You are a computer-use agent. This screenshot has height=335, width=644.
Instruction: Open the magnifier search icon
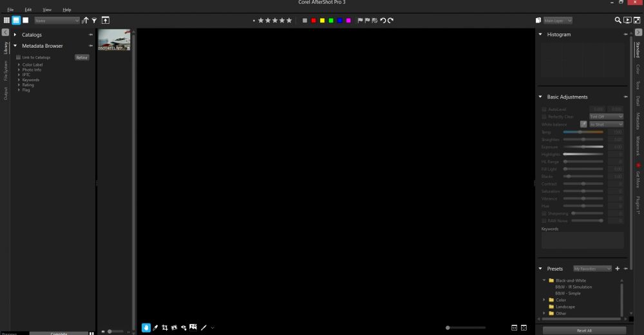[618, 21]
